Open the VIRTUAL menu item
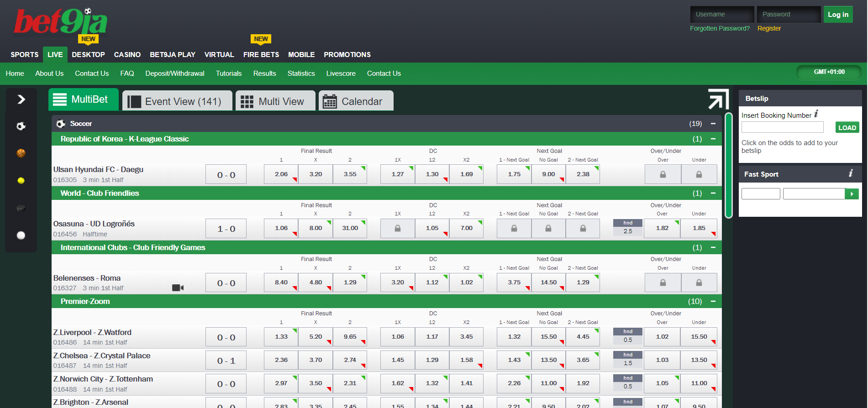 coord(219,55)
